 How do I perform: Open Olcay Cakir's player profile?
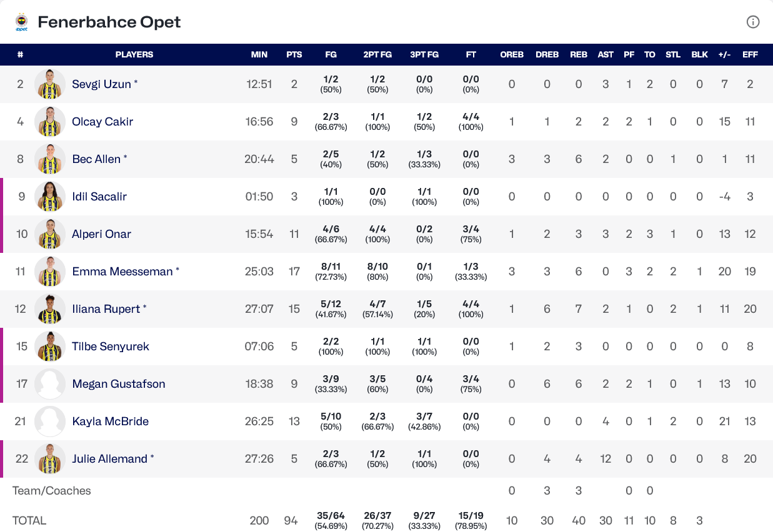102,122
